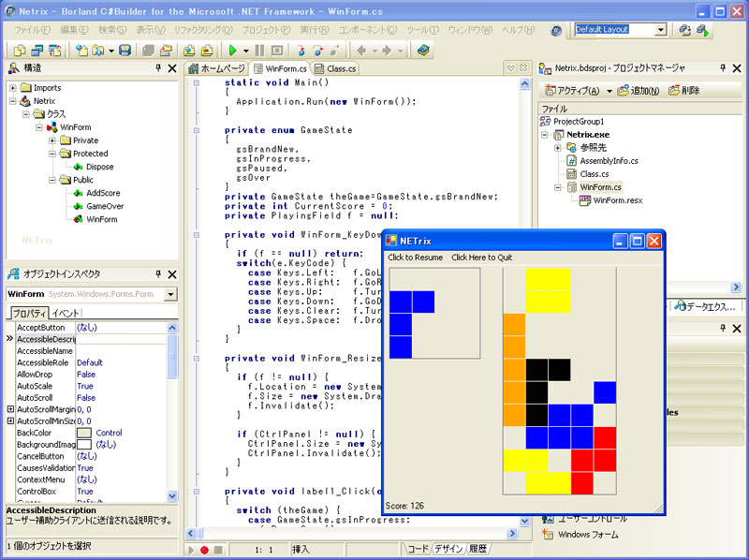Click the 追加(N) add button
Screen dimensions: 749x560
click(639, 90)
